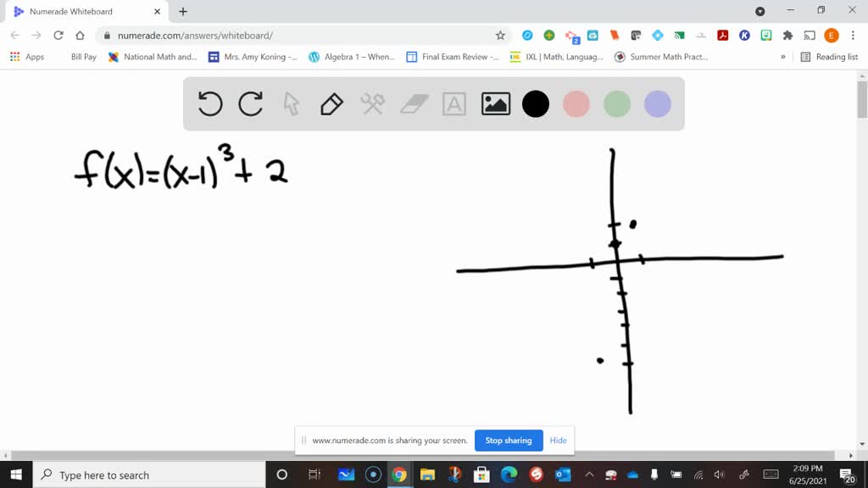Viewport: 868px width, 488px height.
Task: Open the volume control
Action: click(x=719, y=474)
